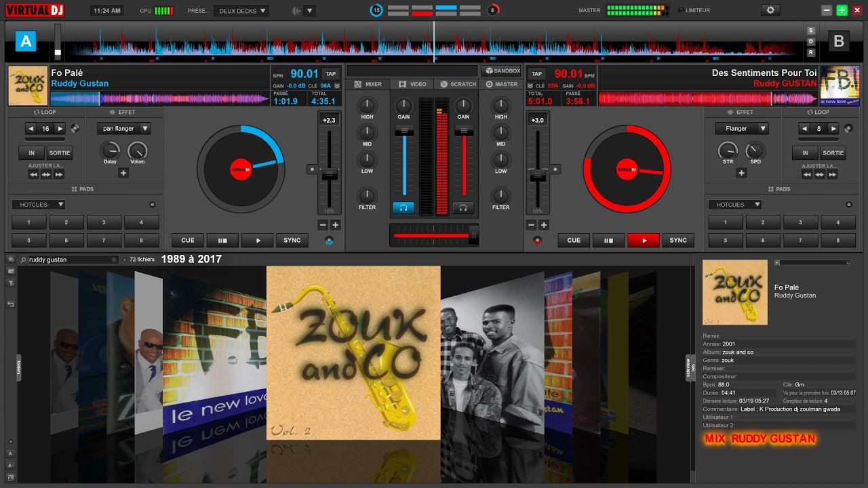
Task: Select deck A with the A badge
Action: 26,41
